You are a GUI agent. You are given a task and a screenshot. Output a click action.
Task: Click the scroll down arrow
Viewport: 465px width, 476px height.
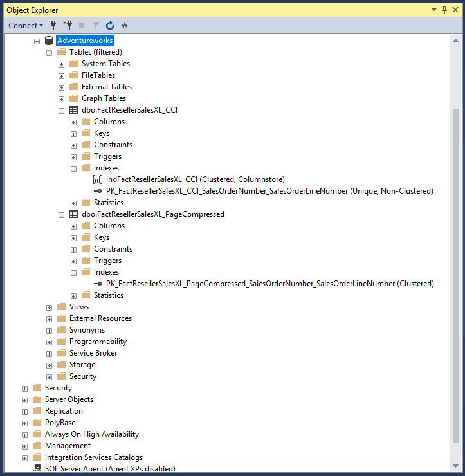pos(455,466)
